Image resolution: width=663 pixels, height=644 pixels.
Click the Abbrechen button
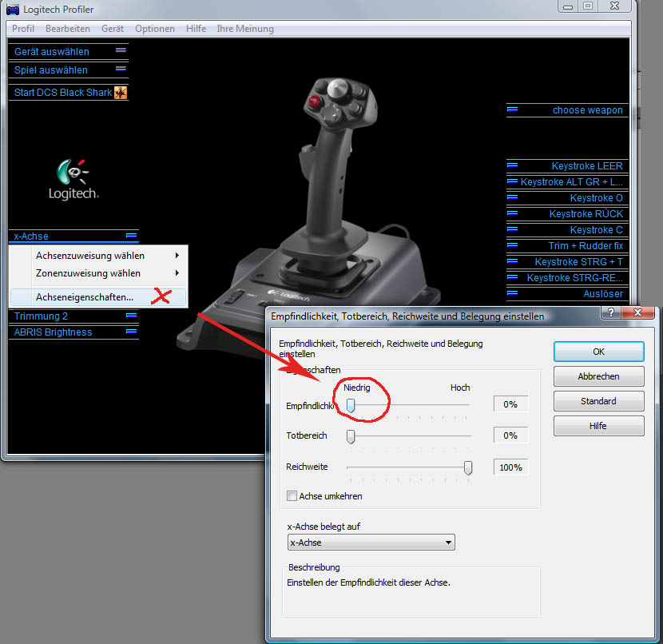599,376
